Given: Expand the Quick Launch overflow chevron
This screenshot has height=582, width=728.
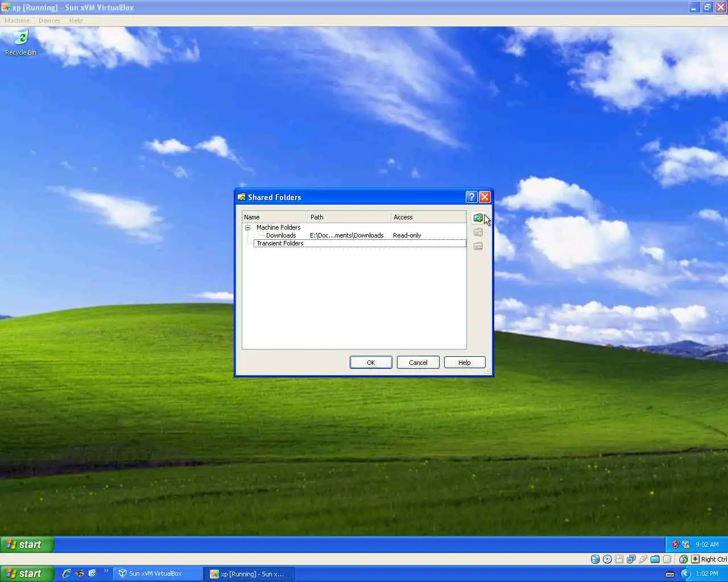Looking at the screenshot, I should (106, 571).
